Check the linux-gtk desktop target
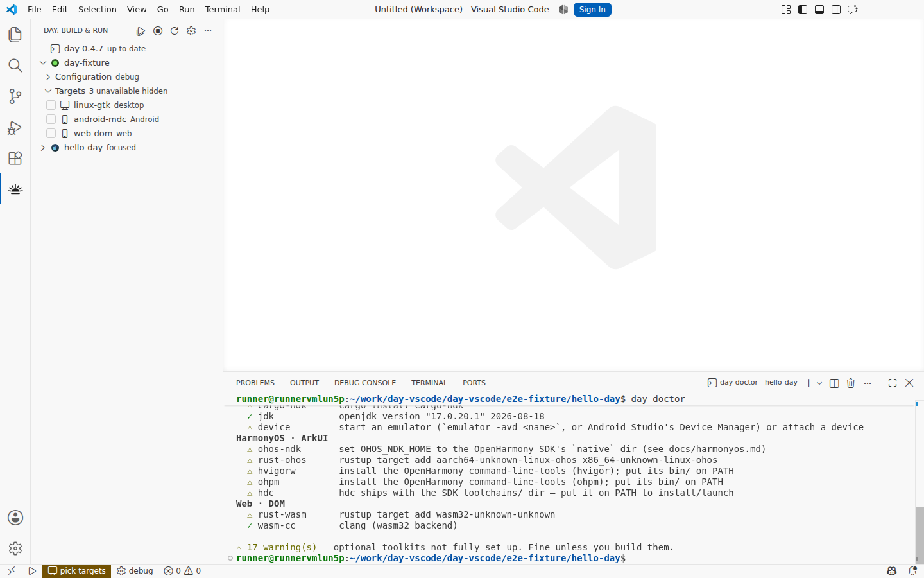 51,105
